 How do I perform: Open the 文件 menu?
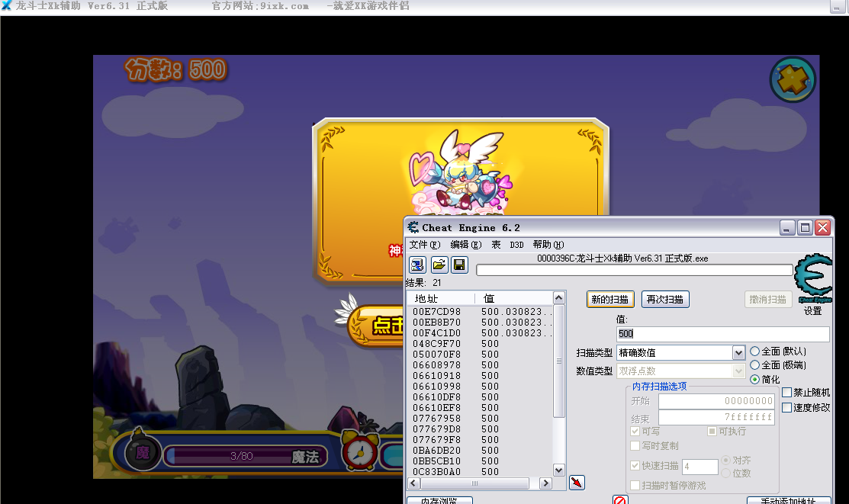pyautogui.click(x=425, y=245)
